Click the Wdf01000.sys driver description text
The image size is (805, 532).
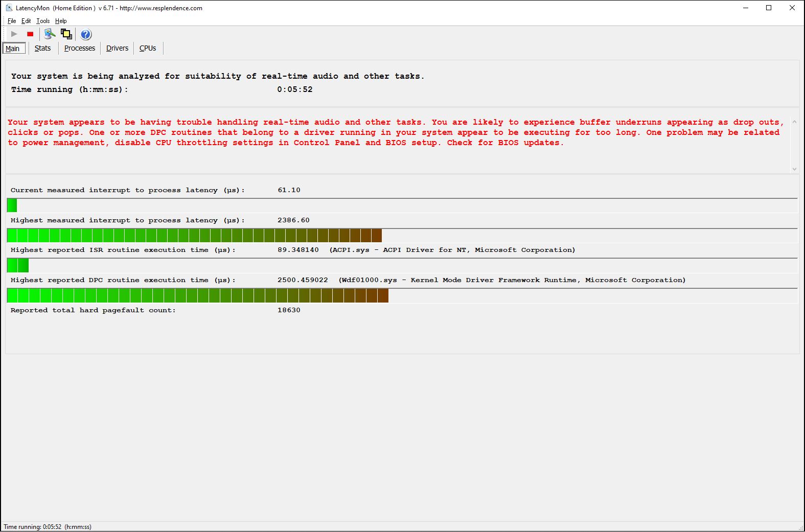coord(512,280)
